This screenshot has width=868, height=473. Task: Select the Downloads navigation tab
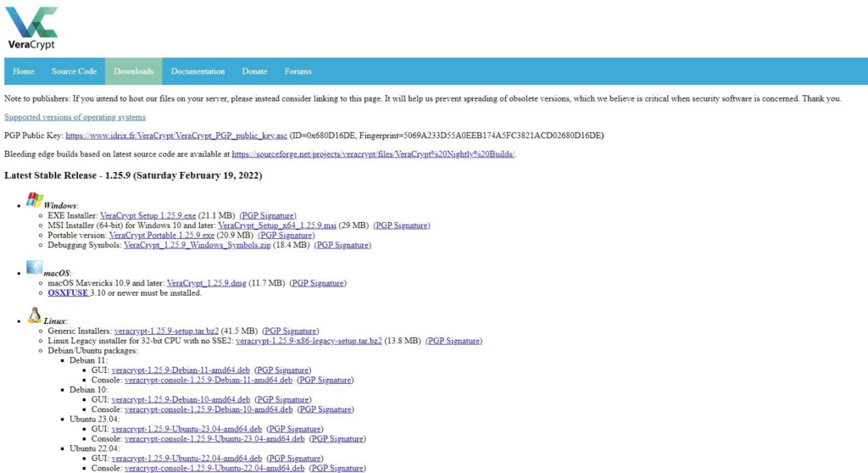coord(133,71)
